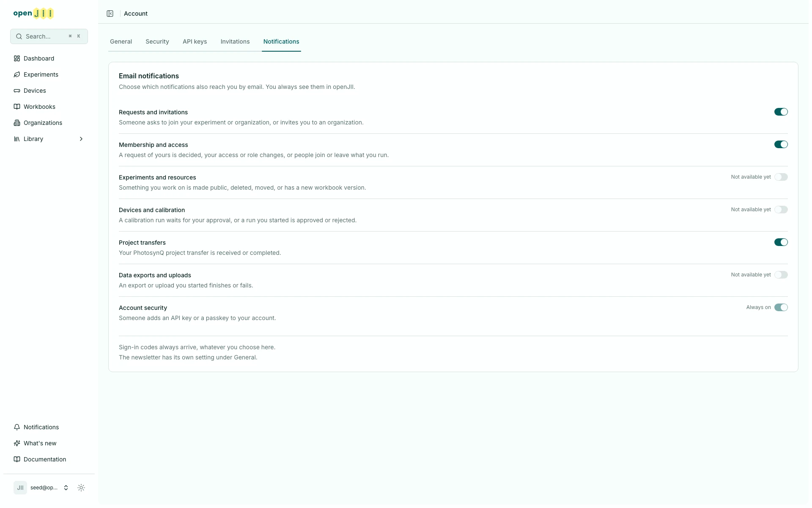Open the API keys tab

coord(195,41)
